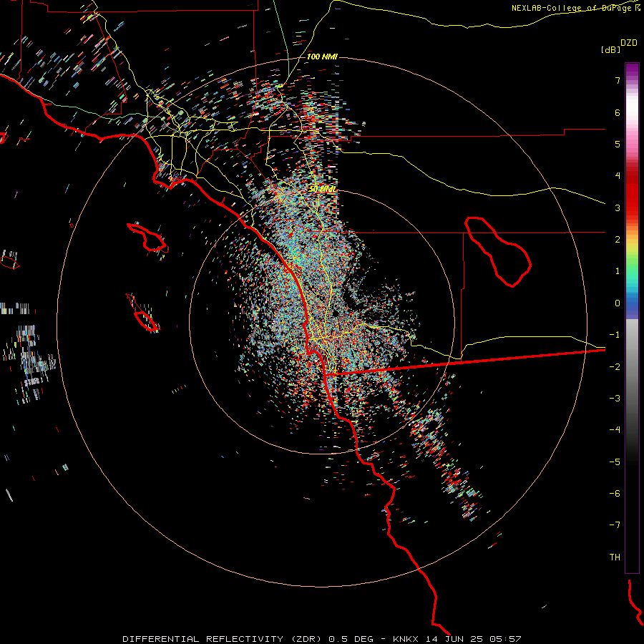Click the "4" tick label on color scale

coord(618,176)
